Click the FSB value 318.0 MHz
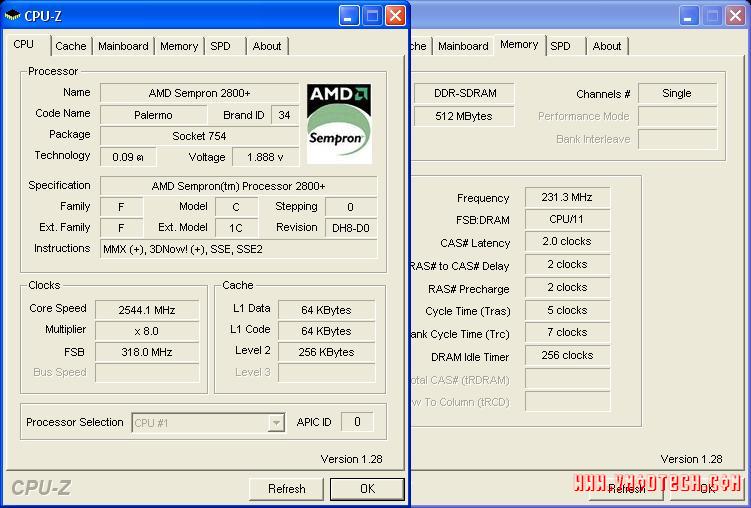 pyautogui.click(x=147, y=352)
